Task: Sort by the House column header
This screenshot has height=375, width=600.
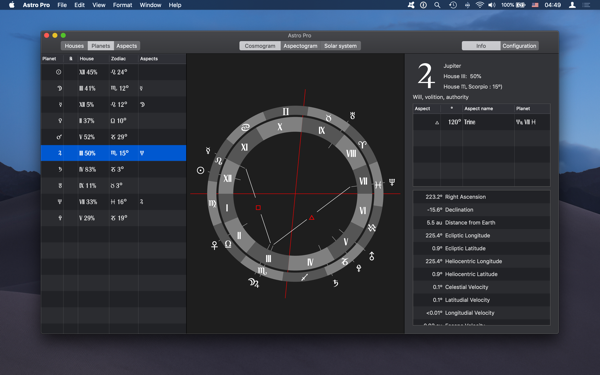Action: pos(87,59)
